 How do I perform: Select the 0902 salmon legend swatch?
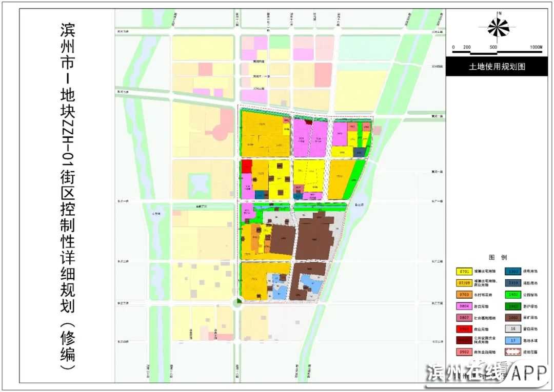465,352
